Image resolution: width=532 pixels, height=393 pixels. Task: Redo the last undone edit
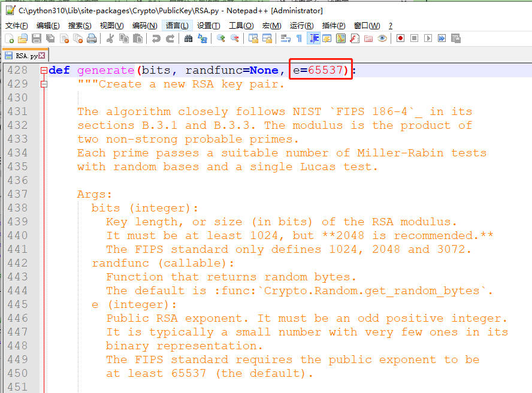(x=170, y=39)
